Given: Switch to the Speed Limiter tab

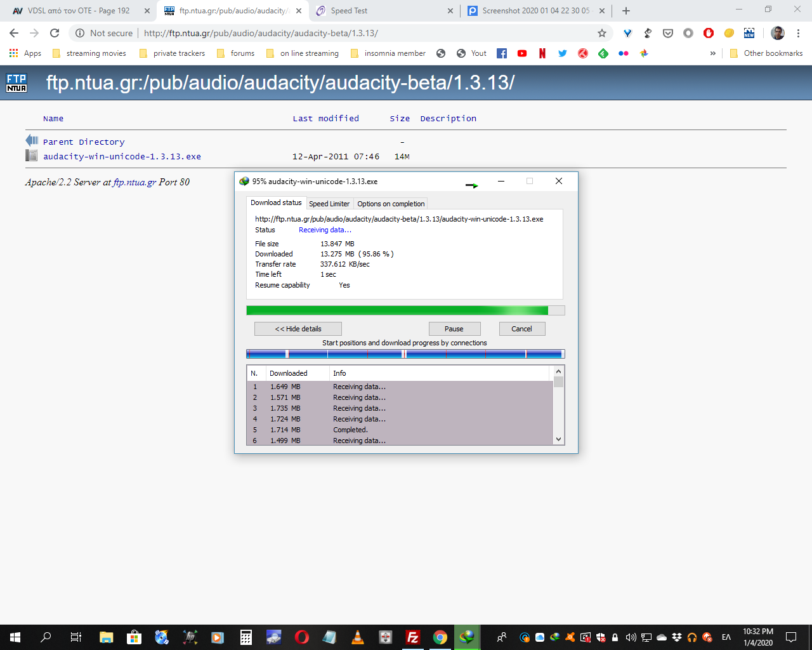Looking at the screenshot, I should [329, 204].
